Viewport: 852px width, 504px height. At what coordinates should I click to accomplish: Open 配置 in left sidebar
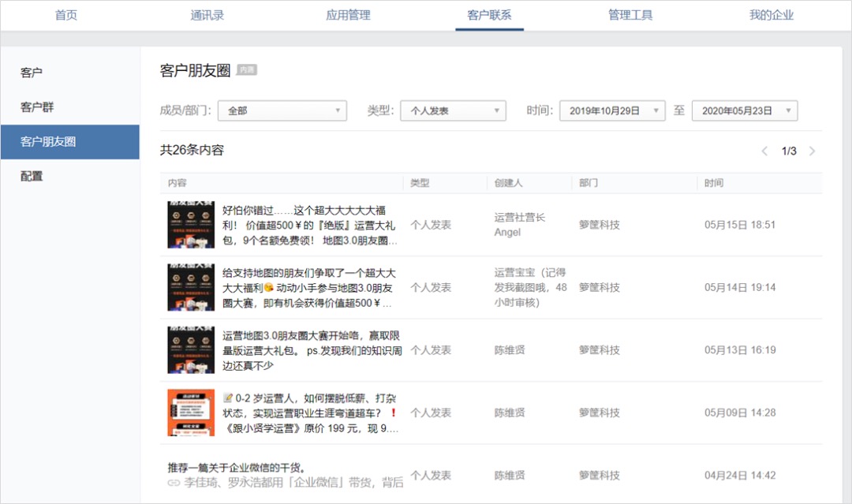pyautogui.click(x=70, y=177)
